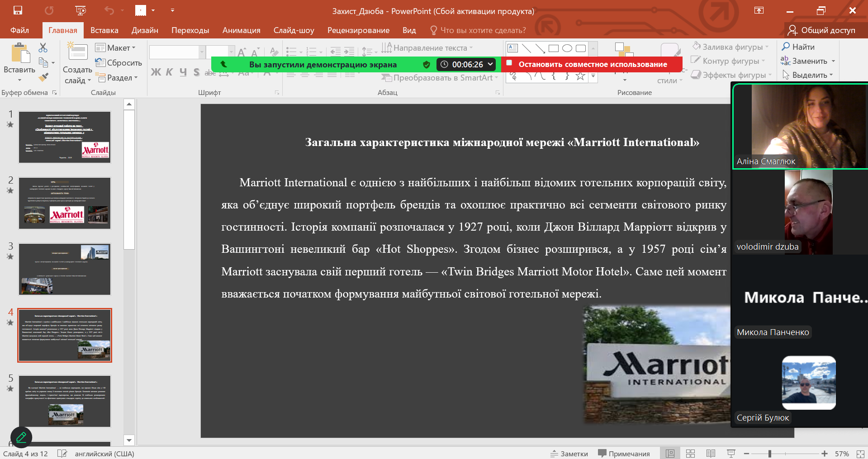Expand the screen share timer dropdown

[490, 64]
